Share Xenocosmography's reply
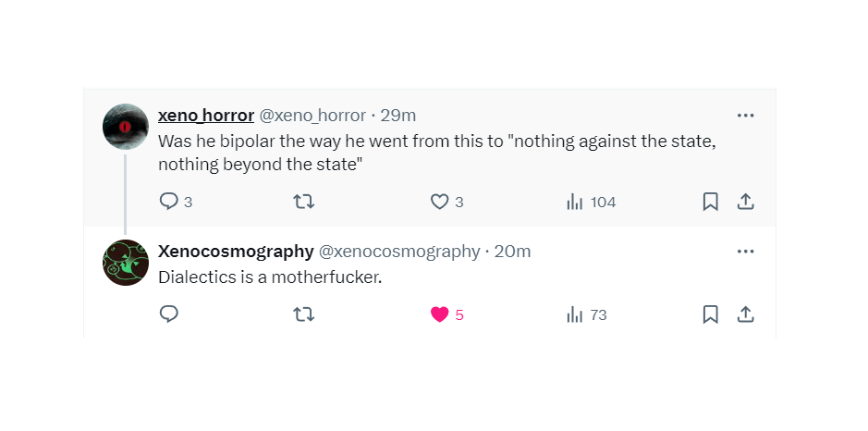 [x=745, y=314]
